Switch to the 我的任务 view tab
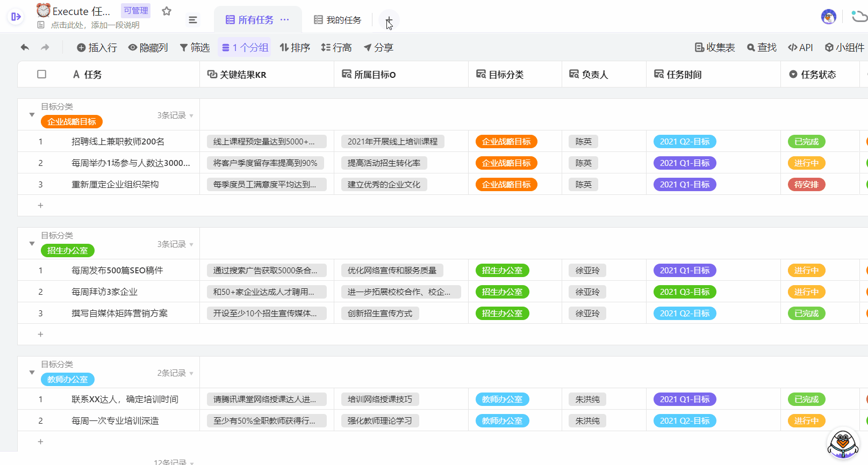Viewport: 868px width, 465px height. 338,20
